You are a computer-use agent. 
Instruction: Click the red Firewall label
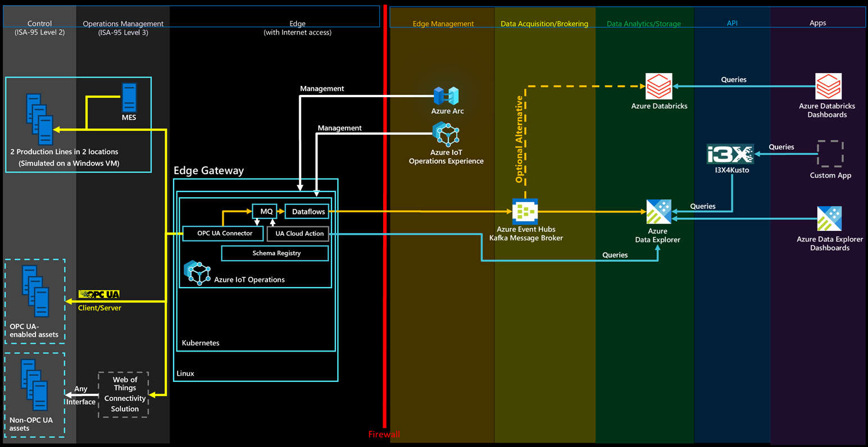[384, 434]
